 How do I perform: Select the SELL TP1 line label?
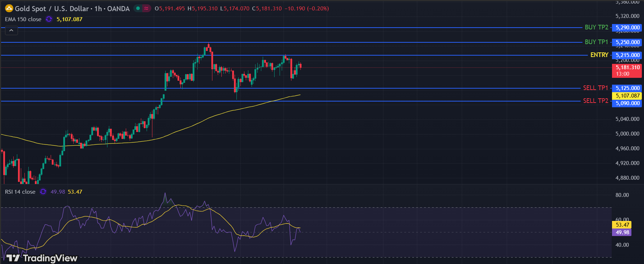coord(595,88)
